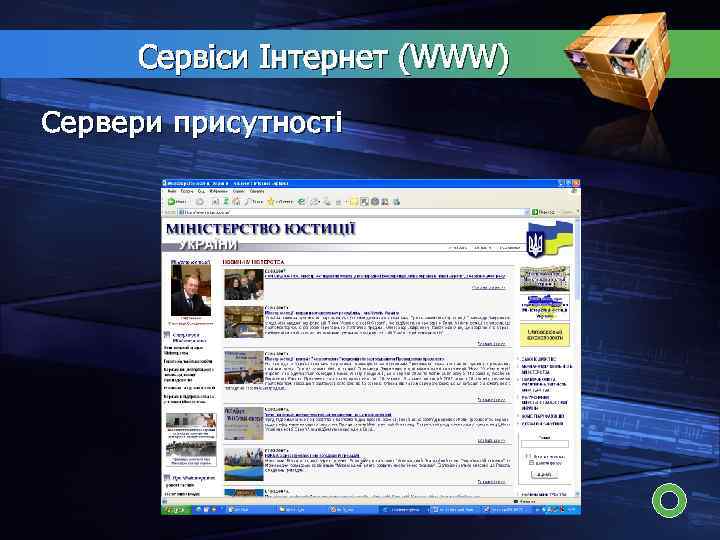
Task: Click the yellow banner in right sidebar
Action: (545, 335)
